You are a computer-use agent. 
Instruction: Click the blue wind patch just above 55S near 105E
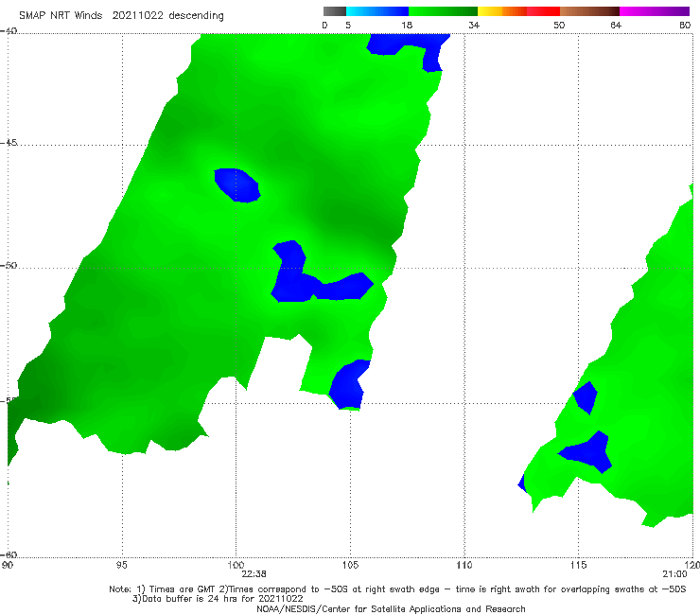pos(348,384)
